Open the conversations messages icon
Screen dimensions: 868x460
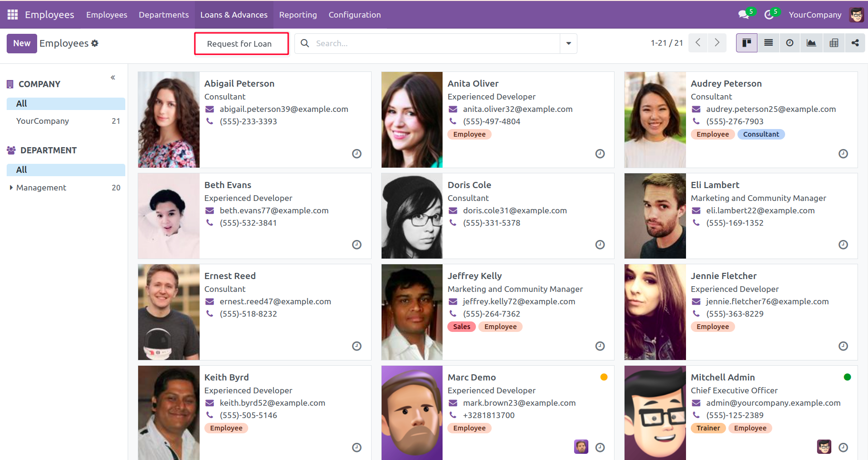(743, 15)
